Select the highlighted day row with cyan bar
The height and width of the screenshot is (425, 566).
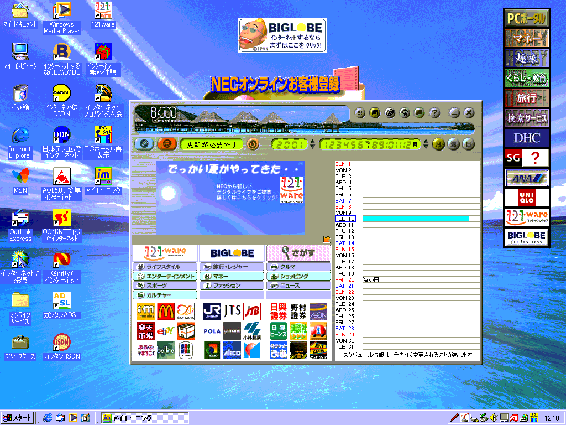click(x=407, y=218)
